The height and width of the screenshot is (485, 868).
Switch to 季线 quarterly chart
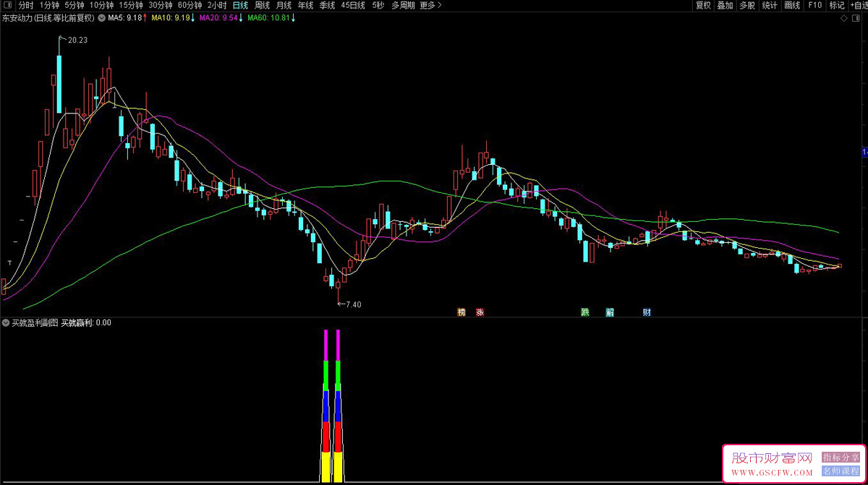pos(327,5)
